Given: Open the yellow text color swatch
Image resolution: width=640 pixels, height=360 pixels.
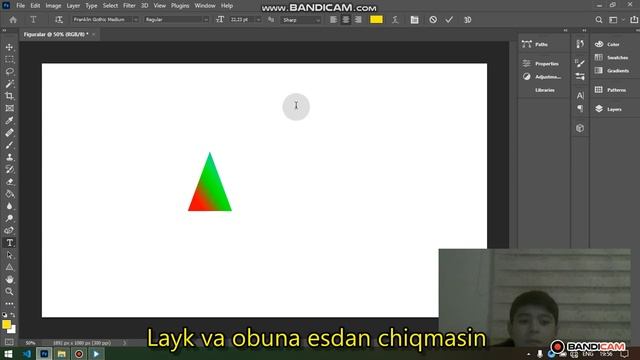Looking at the screenshot, I should [376, 20].
